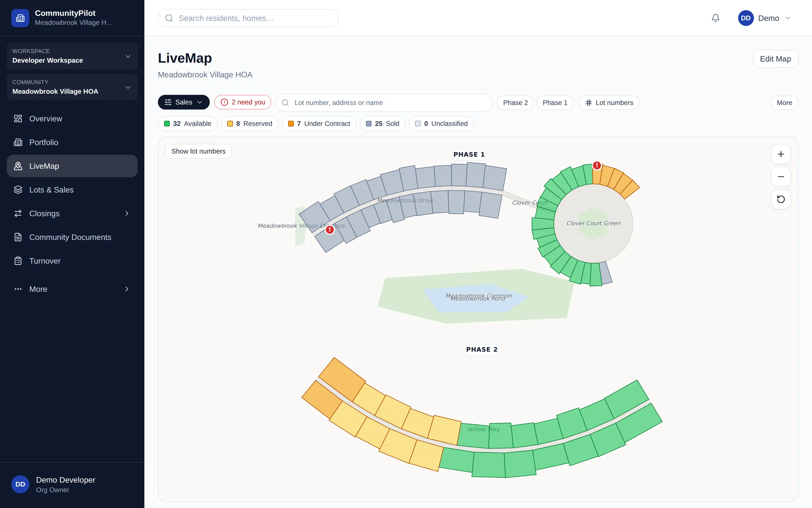
Task: Focus the Lot number, address search field
Action: [384, 103]
